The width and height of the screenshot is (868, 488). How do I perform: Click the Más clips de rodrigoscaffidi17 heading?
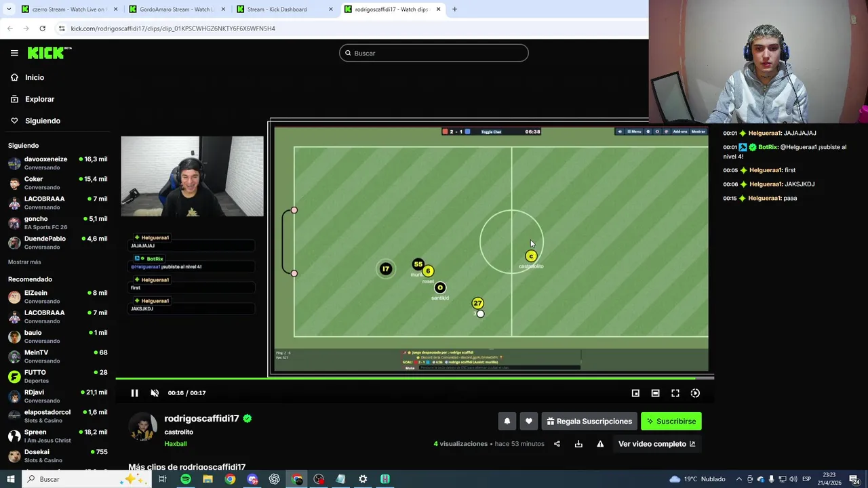tap(187, 467)
